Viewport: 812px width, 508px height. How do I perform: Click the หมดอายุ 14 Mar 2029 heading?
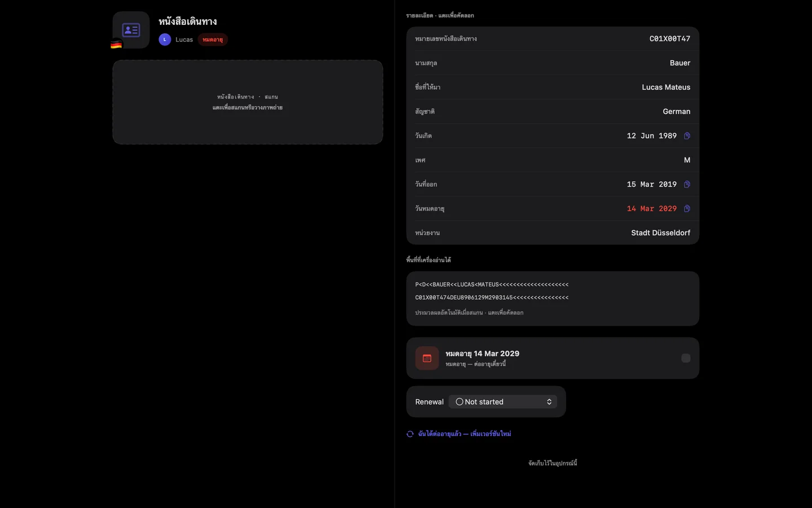pyautogui.click(x=482, y=354)
